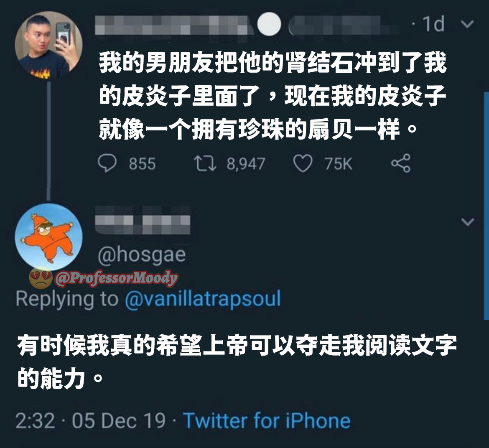Click the 05 Dec 19 date
Screen dimensions: 489x448
pyautogui.click(x=119, y=420)
